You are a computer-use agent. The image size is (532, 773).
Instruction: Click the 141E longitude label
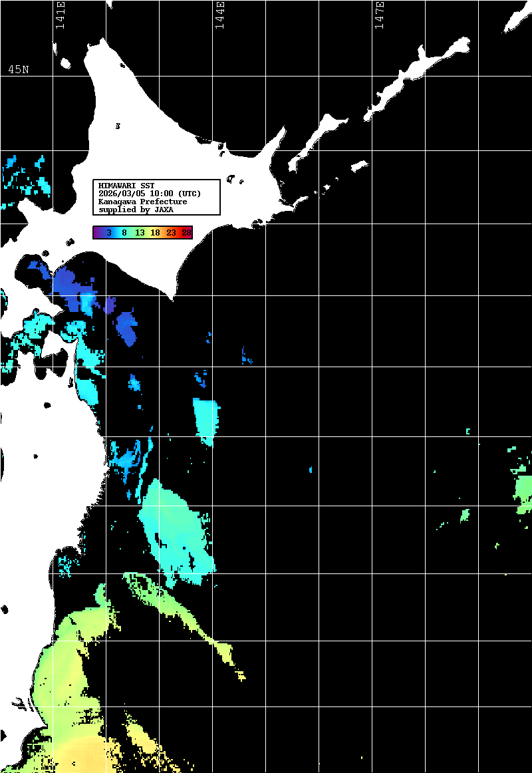click(60, 16)
